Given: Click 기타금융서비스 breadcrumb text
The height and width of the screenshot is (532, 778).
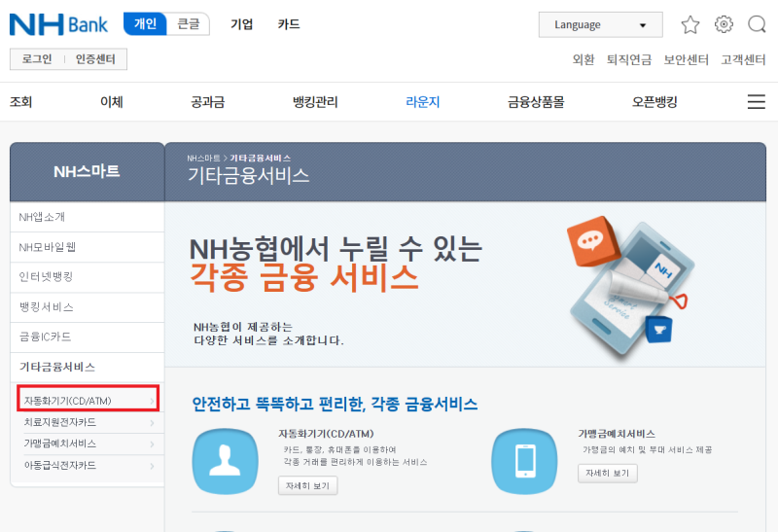Looking at the screenshot, I should (x=260, y=159).
